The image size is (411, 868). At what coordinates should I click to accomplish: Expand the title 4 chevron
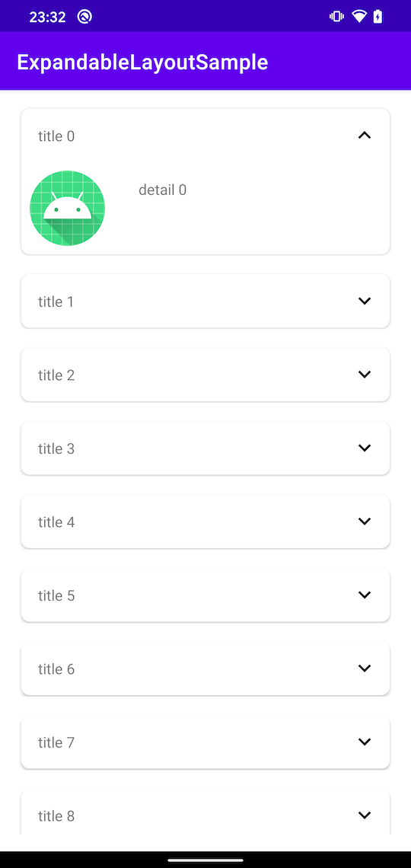click(364, 521)
